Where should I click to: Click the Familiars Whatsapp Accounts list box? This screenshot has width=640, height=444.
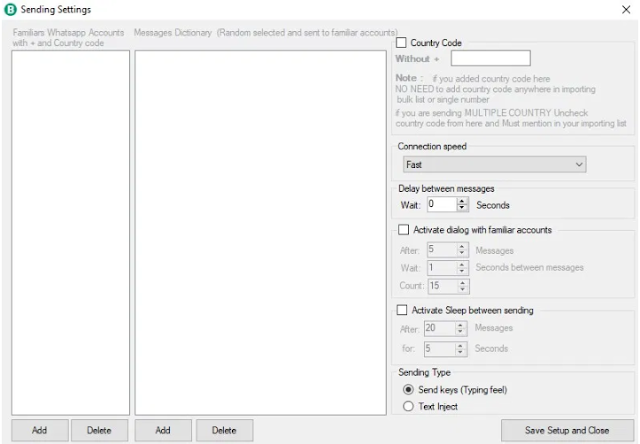point(71,233)
